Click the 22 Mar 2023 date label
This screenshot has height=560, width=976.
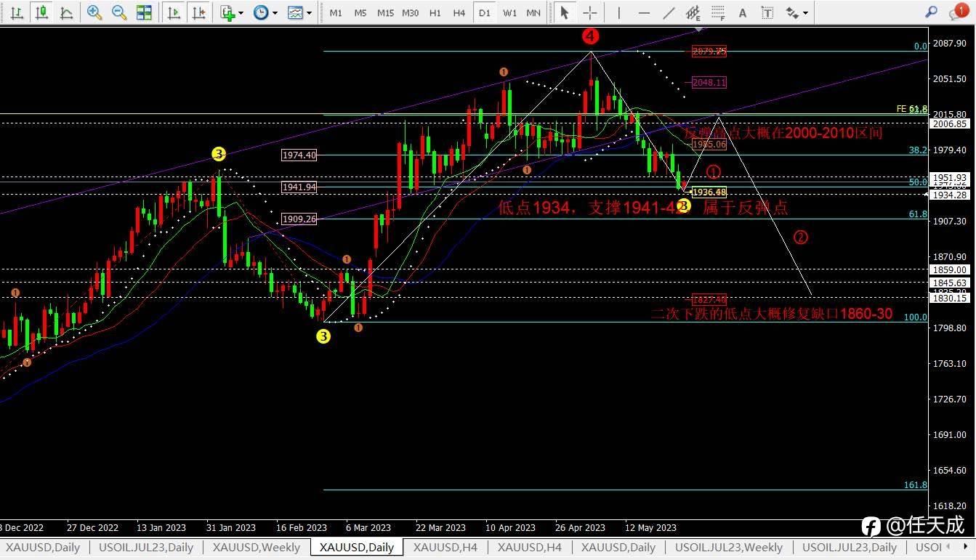coord(440,528)
